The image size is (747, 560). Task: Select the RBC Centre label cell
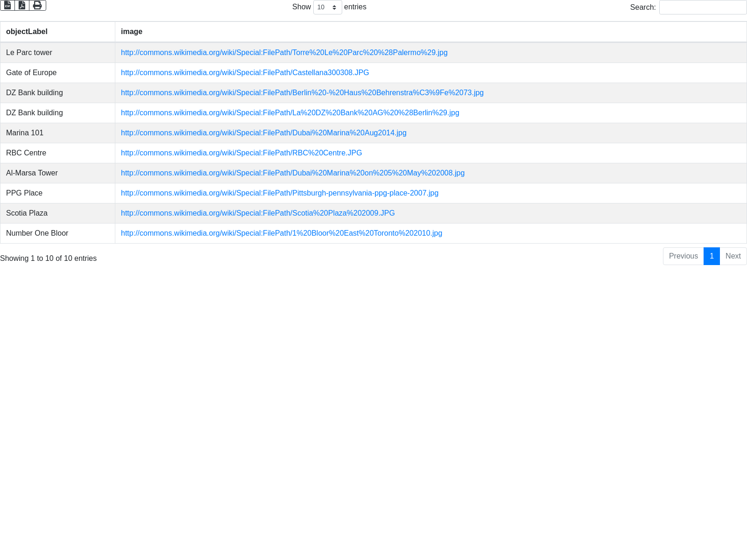coord(57,153)
